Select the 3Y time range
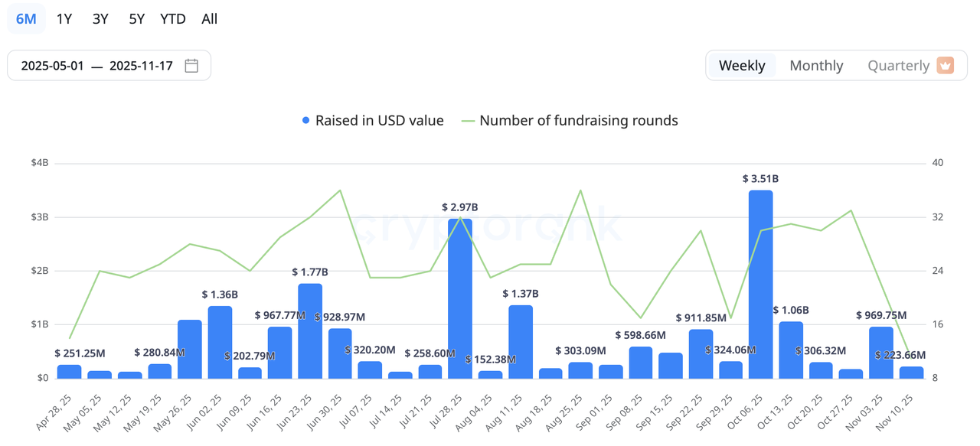Screen dimensions: 980x446 pyautogui.click(x=100, y=19)
